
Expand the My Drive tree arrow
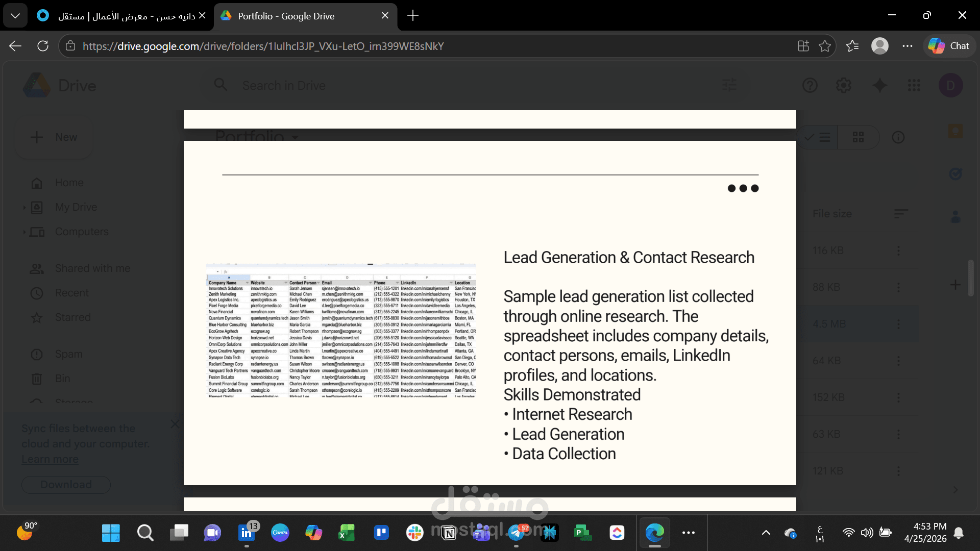(24, 208)
